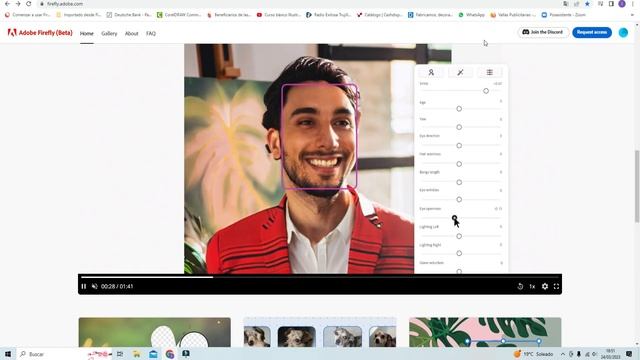Open the Gallery tab
This screenshot has height=360, width=640.
[x=109, y=33]
